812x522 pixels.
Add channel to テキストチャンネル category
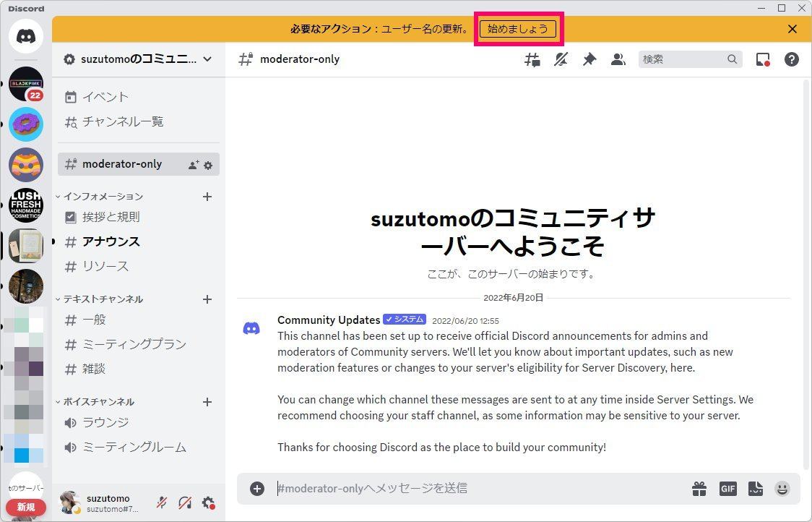click(x=207, y=299)
